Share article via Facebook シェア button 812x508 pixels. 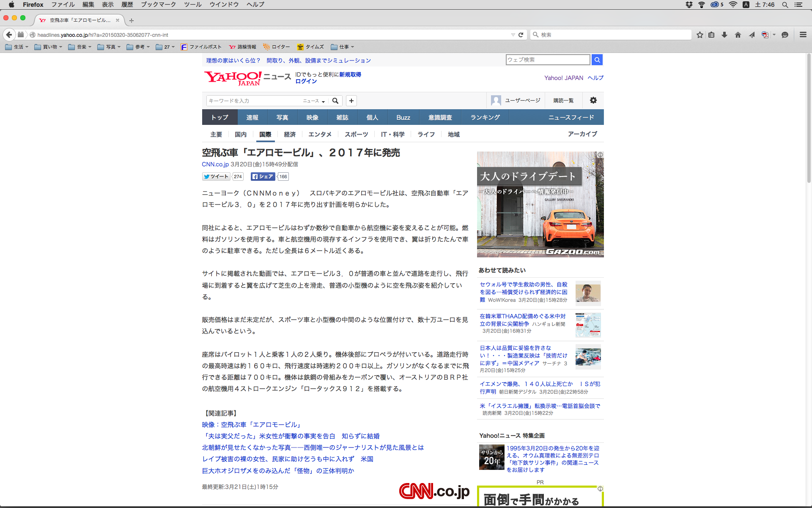click(263, 177)
